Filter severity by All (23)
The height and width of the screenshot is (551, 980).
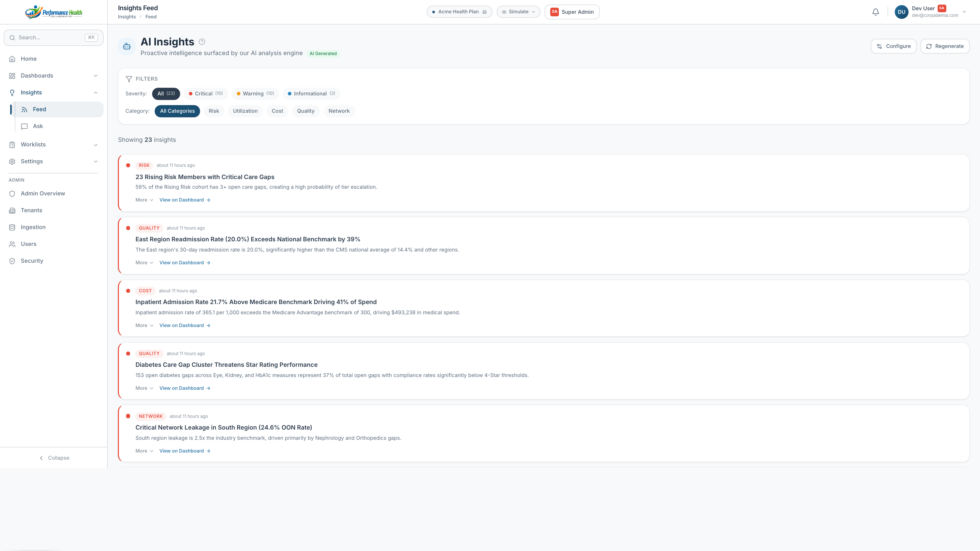(x=166, y=94)
